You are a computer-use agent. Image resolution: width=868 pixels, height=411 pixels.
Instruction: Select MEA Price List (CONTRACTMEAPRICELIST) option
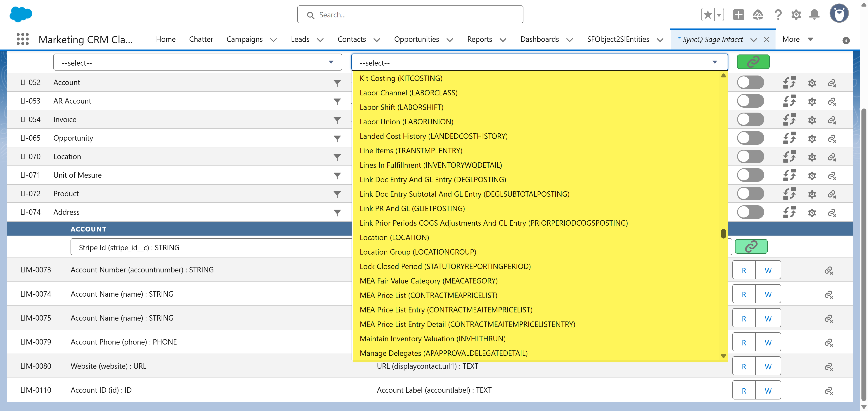point(428,295)
